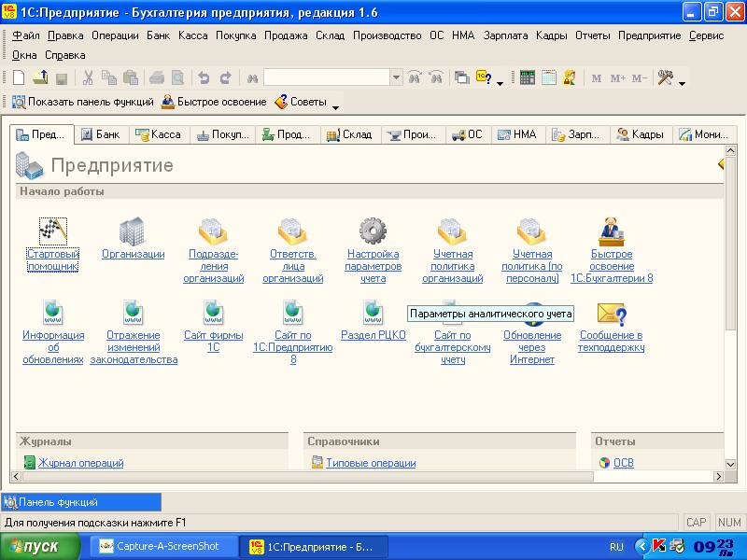Click the Windows list toolbar icon
Image resolution: width=747 pixels, height=560 pixels.
pyautogui.click(x=461, y=77)
